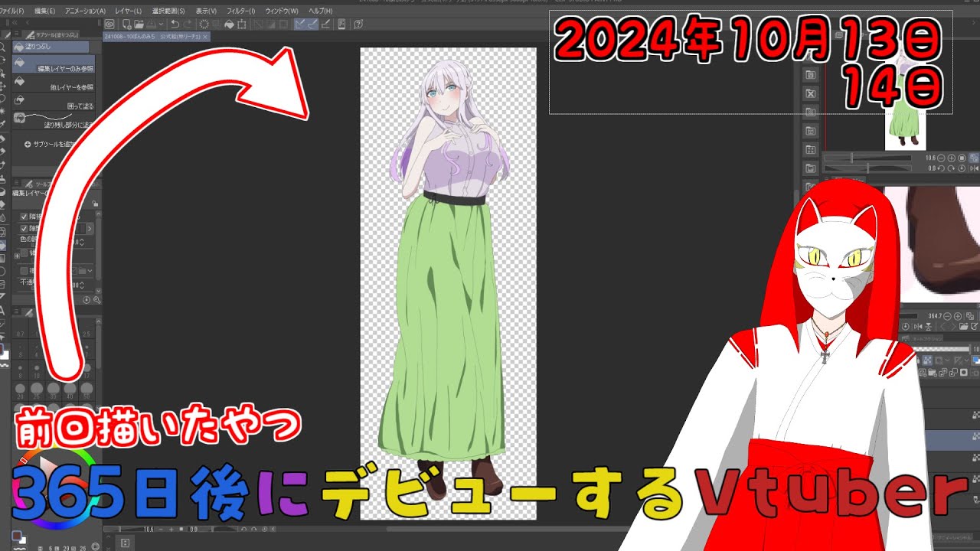
Task: Click the Undo arrow in the command bar
Action: click(x=175, y=24)
